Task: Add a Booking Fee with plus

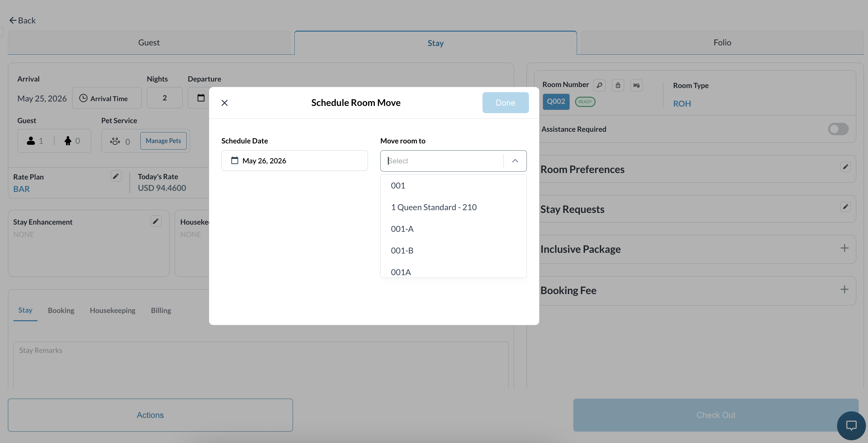Action: coord(845,289)
